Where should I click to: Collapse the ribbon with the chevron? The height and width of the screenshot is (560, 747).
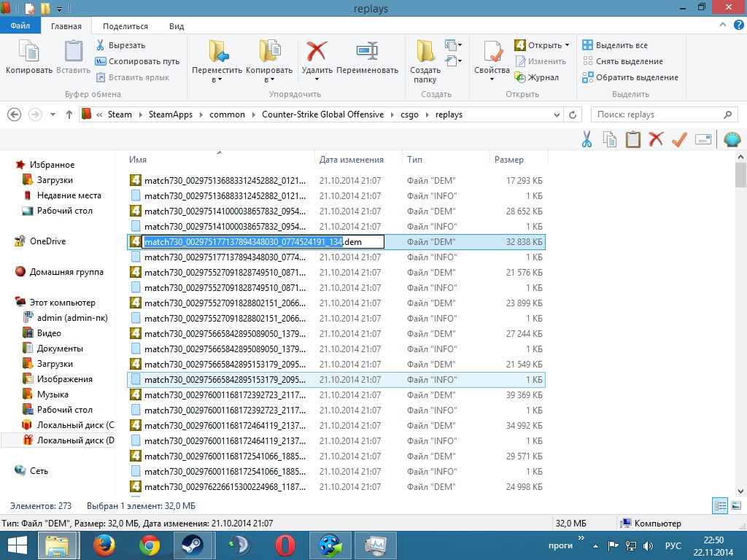click(723, 26)
